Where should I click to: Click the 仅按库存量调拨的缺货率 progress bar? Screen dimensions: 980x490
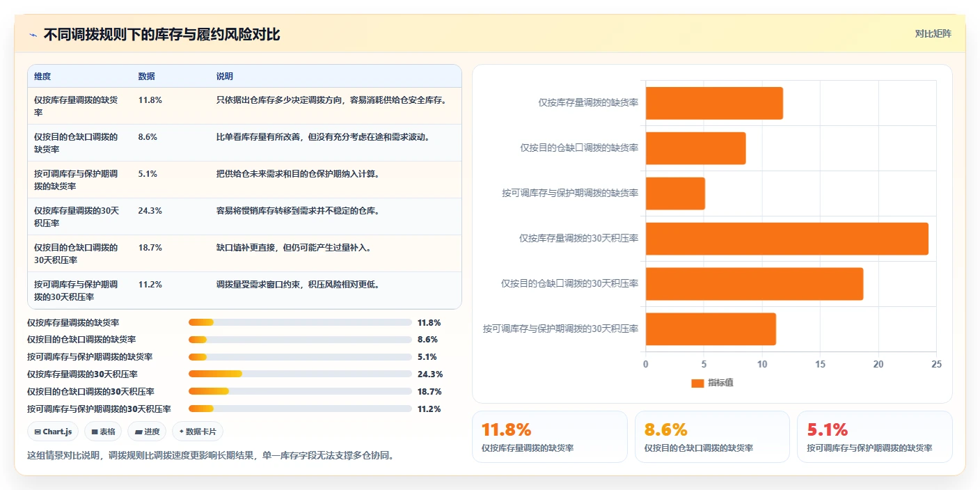(x=300, y=322)
